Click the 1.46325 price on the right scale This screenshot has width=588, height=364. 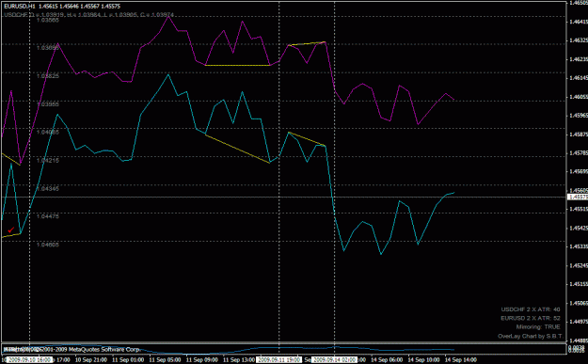[579, 40]
